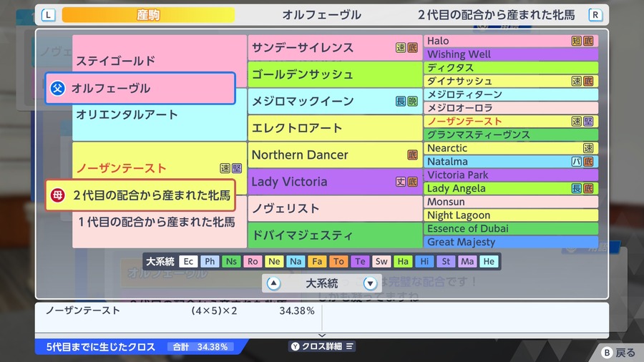This screenshot has width=644, height=362.
Task: Select the Great Majesty ancestor row
Action: point(511,242)
